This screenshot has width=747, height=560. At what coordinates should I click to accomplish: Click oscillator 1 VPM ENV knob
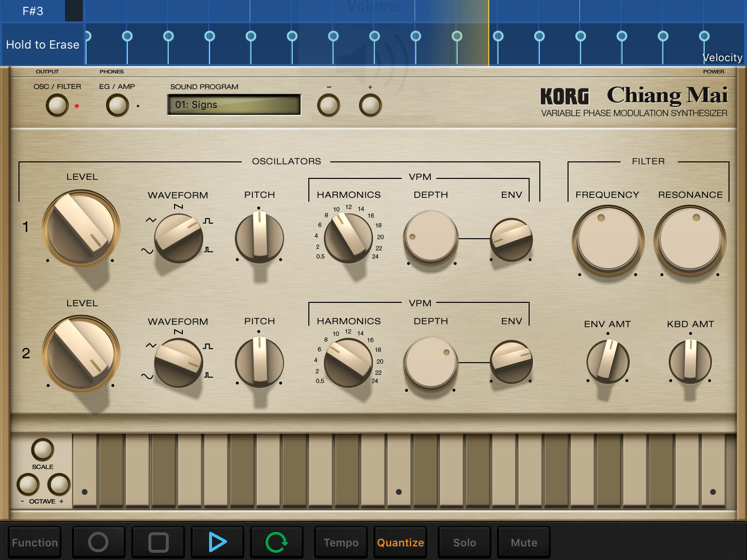[x=511, y=240]
